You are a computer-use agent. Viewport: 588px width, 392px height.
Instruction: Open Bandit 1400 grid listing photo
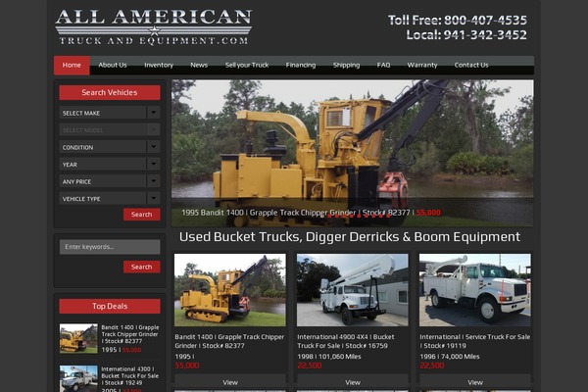click(x=230, y=290)
